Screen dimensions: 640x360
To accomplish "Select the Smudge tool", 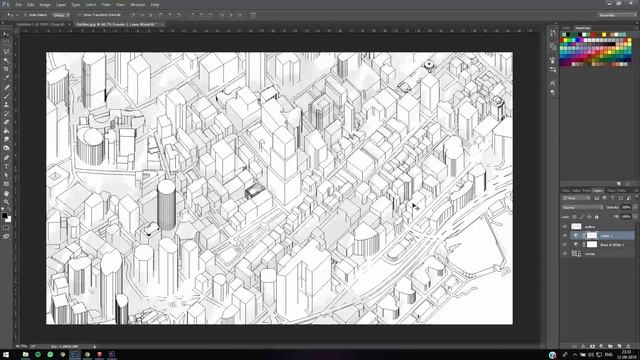I will point(6,140).
